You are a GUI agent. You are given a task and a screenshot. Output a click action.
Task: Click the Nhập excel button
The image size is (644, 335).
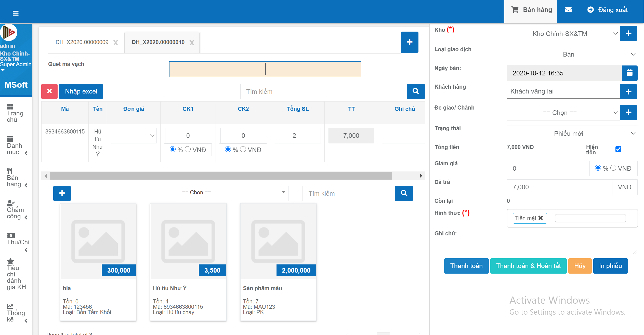coord(81,91)
